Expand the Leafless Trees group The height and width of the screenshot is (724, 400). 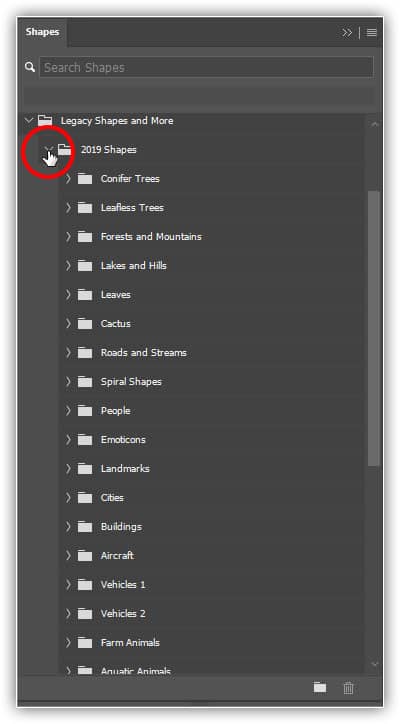68,208
